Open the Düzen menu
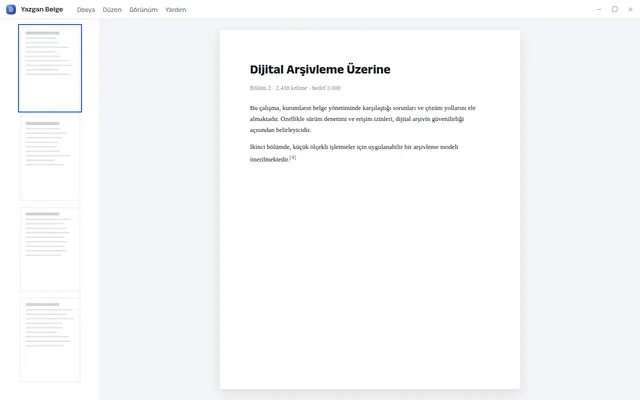640x400 pixels. pyautogui.click(x=112, y=10)
